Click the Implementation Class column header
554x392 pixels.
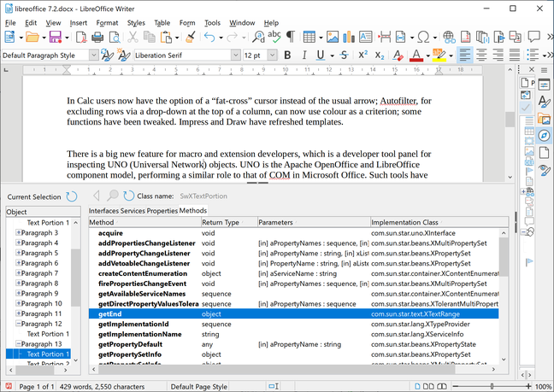pyautogui.click(x=439, y=222)
